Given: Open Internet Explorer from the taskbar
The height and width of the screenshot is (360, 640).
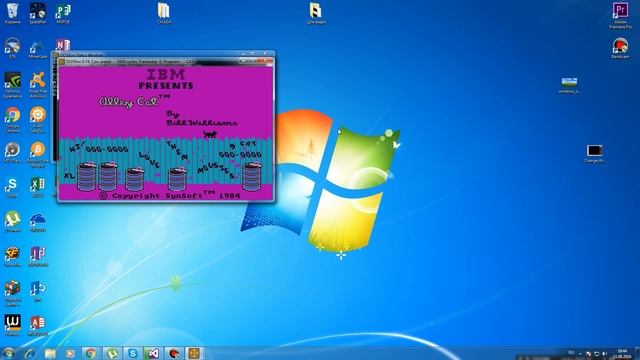Looking at the screenshot, I should coord(29,353).
